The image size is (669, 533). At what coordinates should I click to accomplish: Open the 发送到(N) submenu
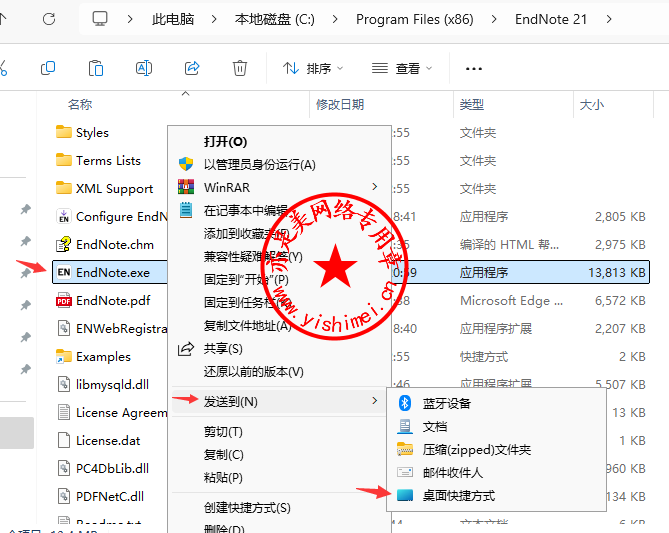pos(279,401)
